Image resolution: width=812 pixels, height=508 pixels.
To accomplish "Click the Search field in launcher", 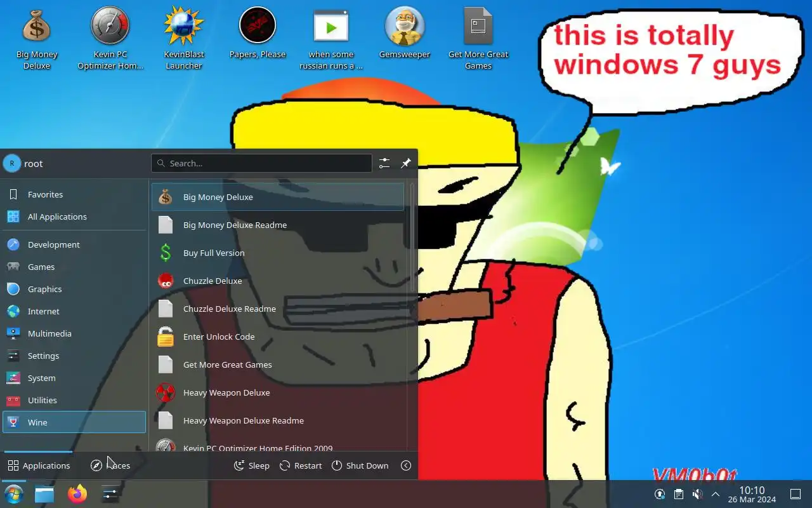I will (261, 163).
